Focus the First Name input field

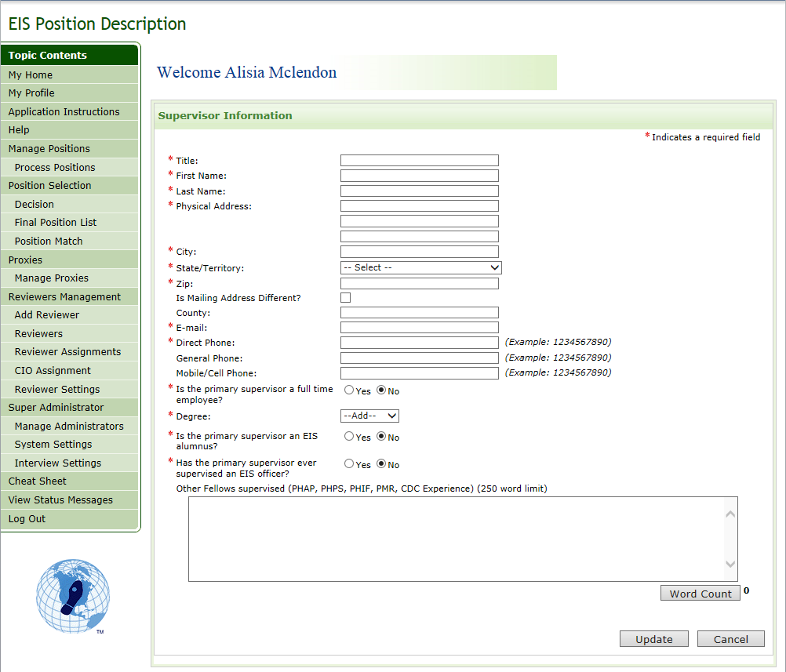[419, 176]
